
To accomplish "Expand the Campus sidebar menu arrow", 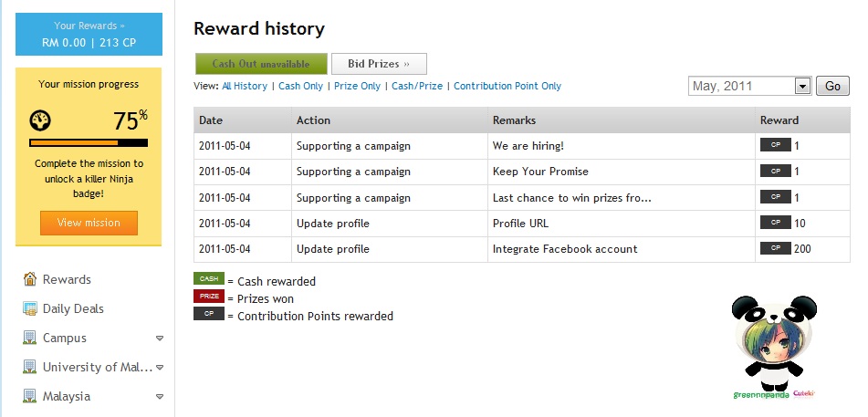I will click(160, 338).
